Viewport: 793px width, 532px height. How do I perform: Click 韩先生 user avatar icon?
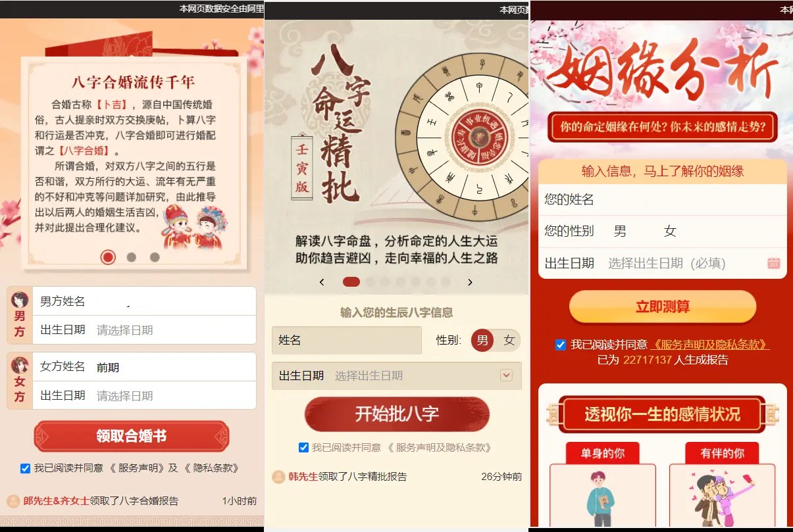tap(278, 477)
